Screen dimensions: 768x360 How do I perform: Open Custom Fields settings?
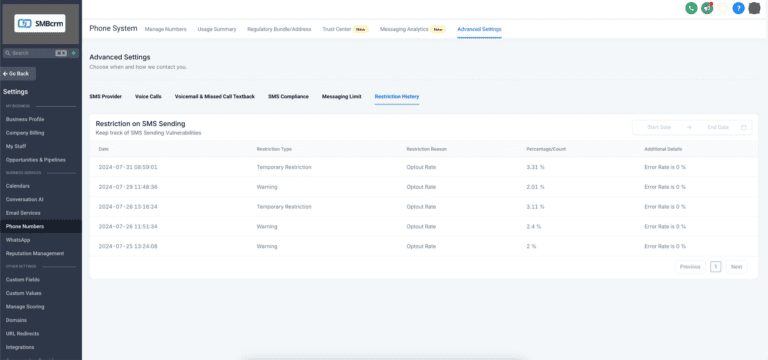pos(23,280)
